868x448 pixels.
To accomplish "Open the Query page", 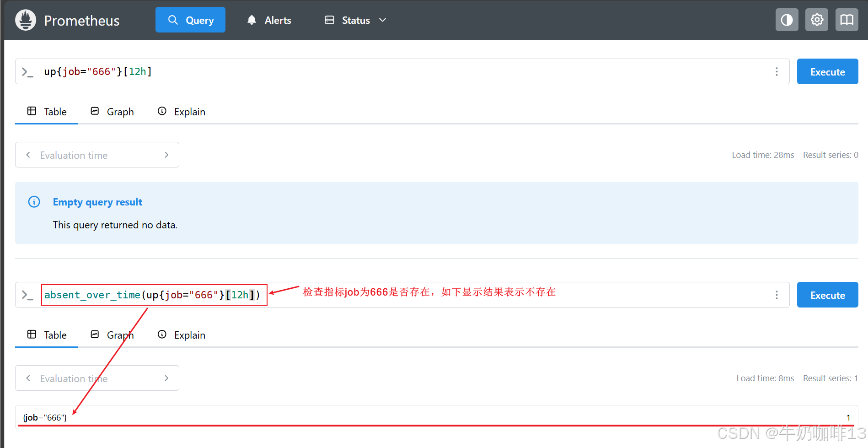I will (190, 20).
